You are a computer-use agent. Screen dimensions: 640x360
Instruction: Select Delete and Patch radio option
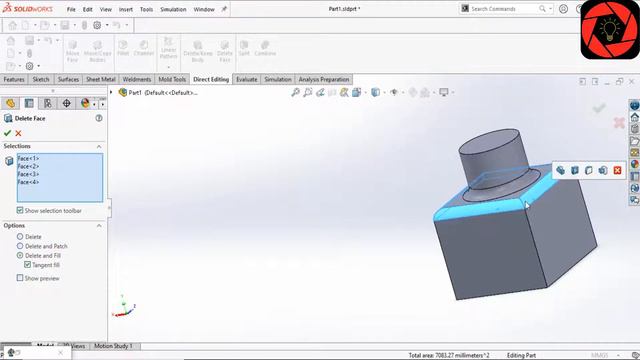coord(20,246)
